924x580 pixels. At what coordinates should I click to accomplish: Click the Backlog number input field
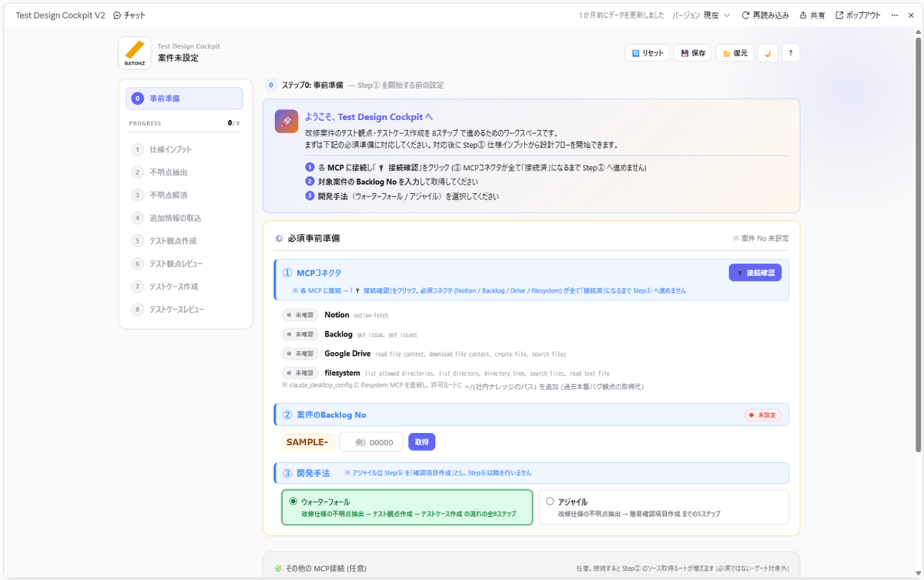click(x=372, y=442)
